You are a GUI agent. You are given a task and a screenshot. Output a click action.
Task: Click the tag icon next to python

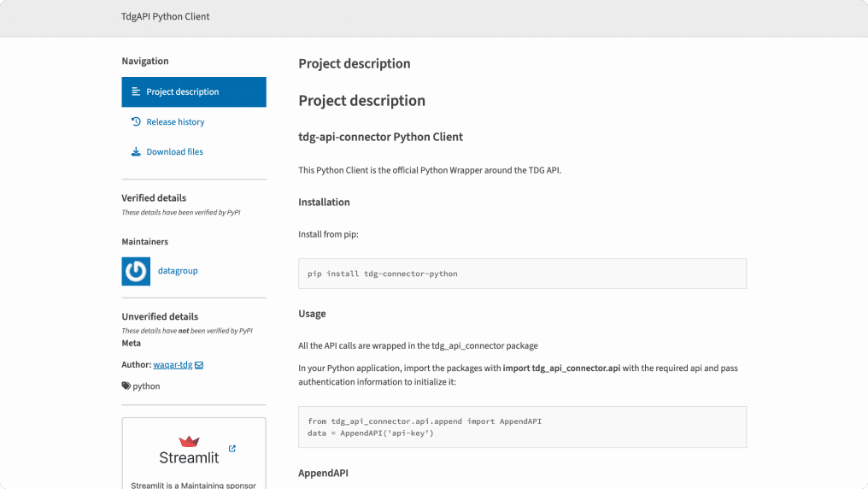(126, 386)
